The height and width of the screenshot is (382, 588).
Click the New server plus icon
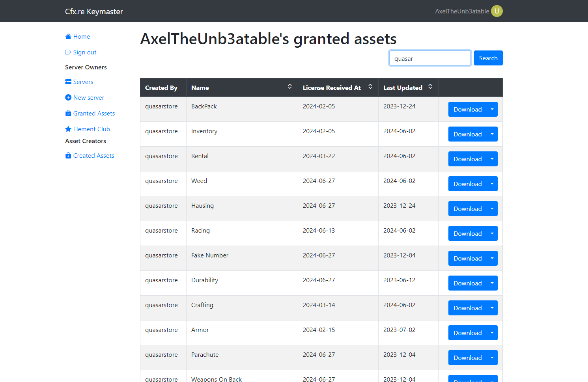tap(68, 98)
